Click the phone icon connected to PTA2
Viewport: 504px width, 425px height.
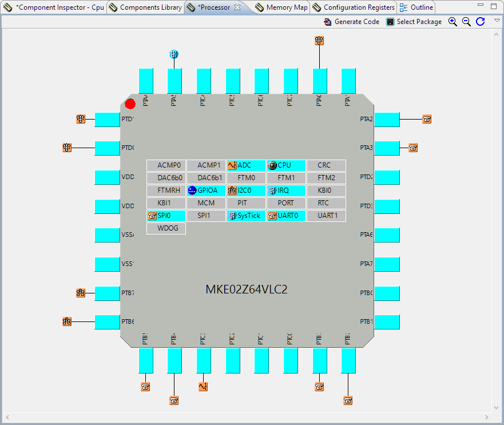coord(427,119)
